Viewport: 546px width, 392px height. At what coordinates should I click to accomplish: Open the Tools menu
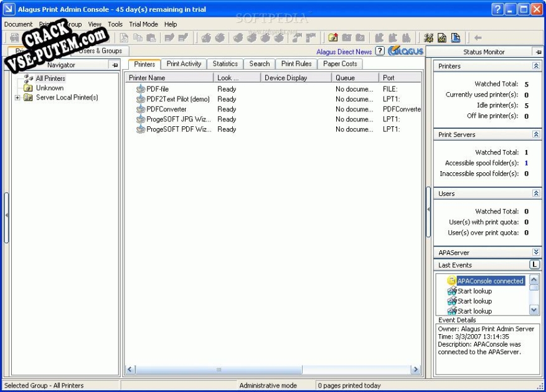coord(115,24)
